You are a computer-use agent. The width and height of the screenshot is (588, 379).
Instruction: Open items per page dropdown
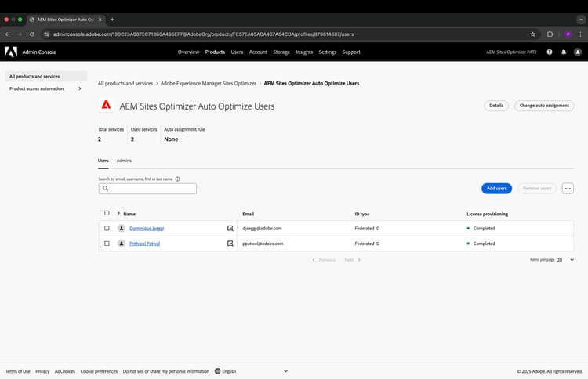[565, 260]
